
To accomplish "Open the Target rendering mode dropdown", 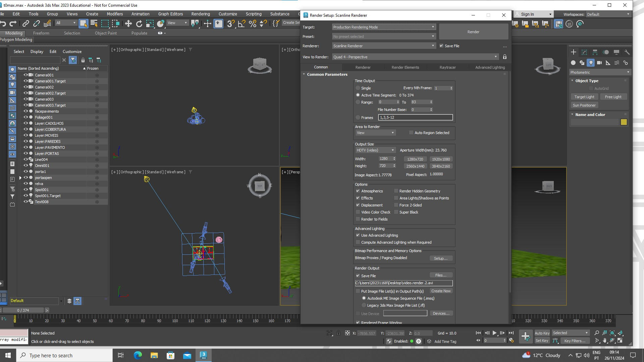I will click(x=384, y=27).
